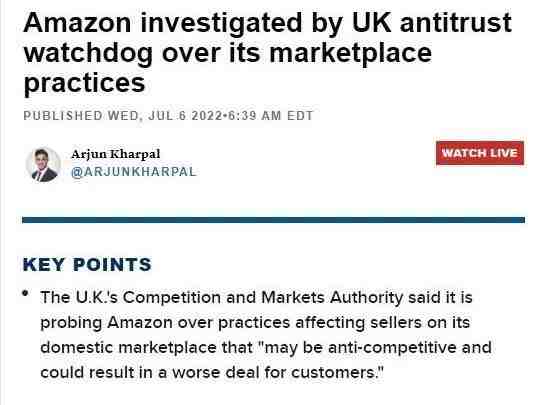
Task: Open the @ARJUNKHARPAL Twitter handle link
Action: coord(134,172)
